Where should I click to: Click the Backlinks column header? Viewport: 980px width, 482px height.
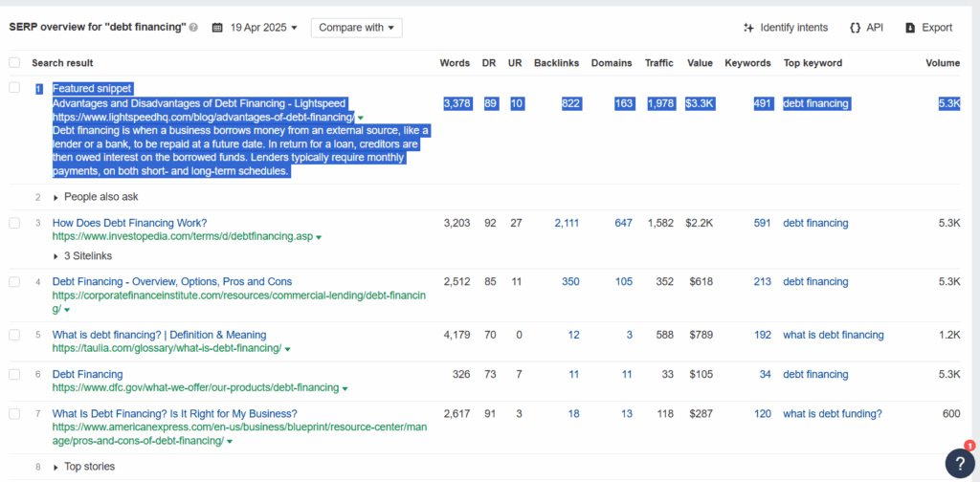[x=556, y=63]
